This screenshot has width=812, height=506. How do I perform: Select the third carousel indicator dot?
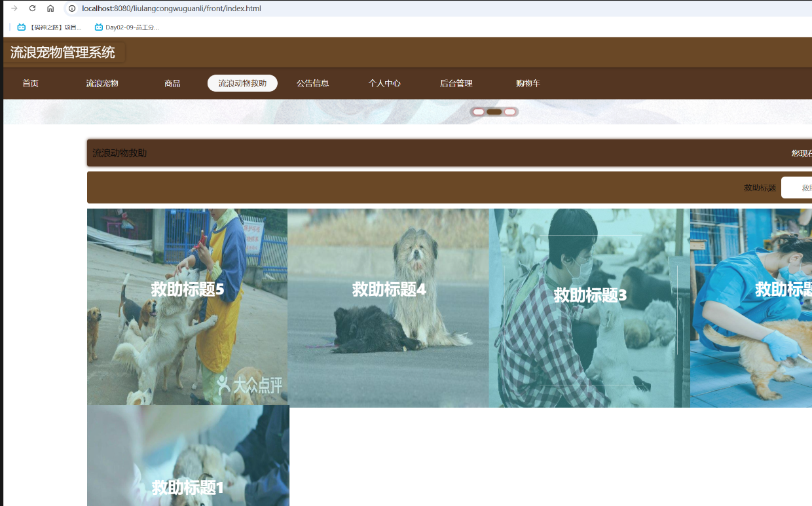tap(509, 112)
